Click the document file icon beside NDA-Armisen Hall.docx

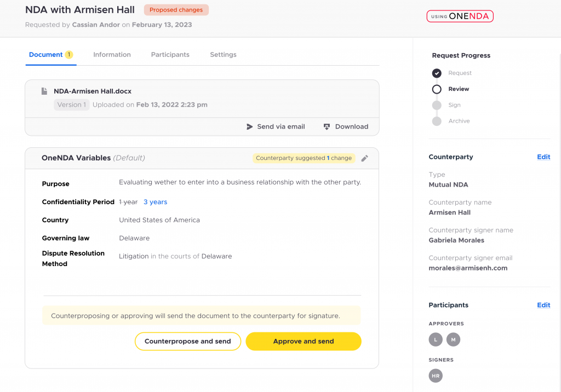(x=44, y=91)
